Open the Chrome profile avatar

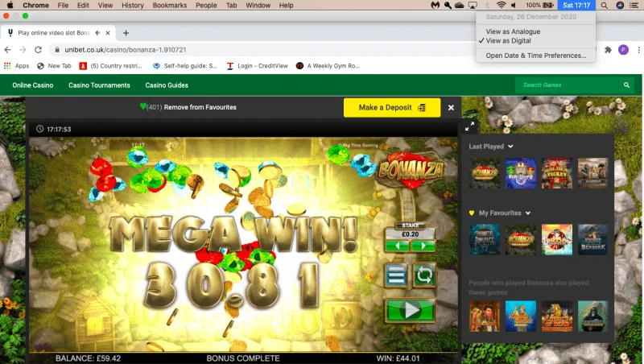(x=623, y=50)
